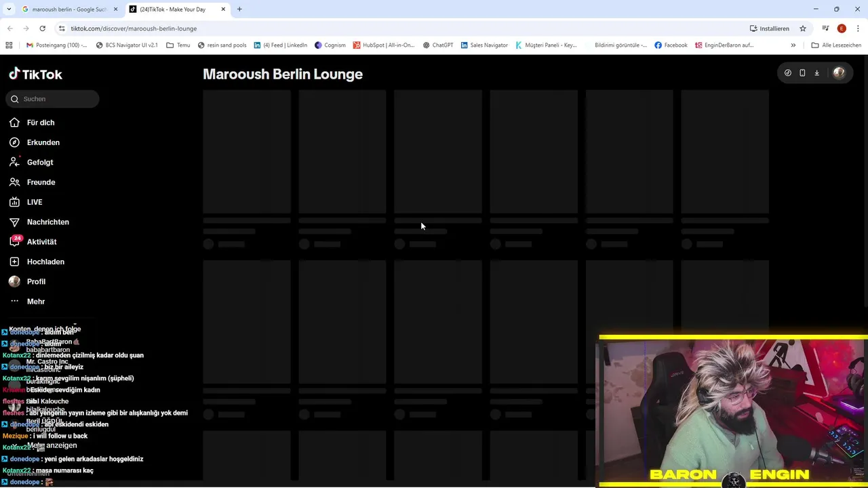The width and height of the screenshot is (868, 488).
Task: Open the Sales Navigator bookmark
Action: click(484, 45)
